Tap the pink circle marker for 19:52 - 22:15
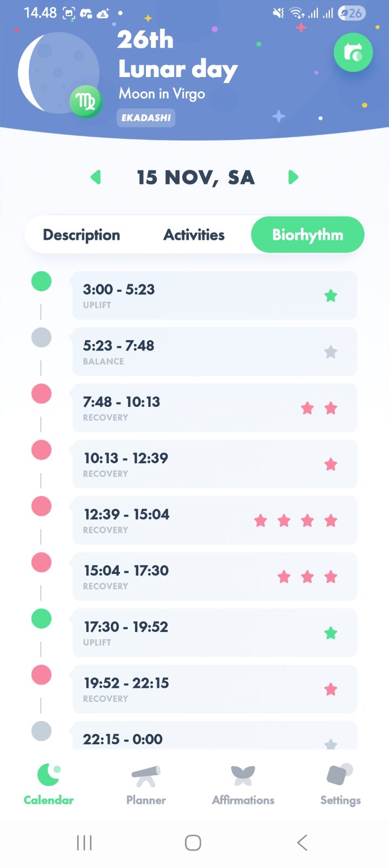Screen dimensions: 389x868 [x=41, y=675]
